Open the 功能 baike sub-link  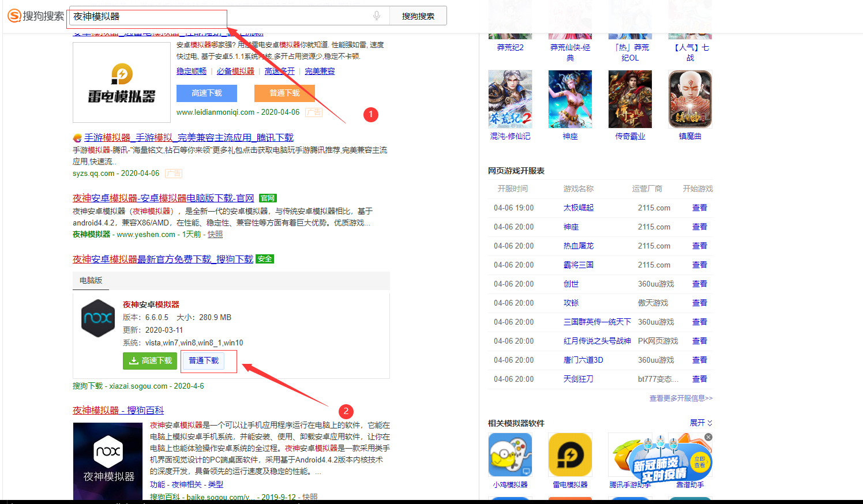tap(157, 484)
